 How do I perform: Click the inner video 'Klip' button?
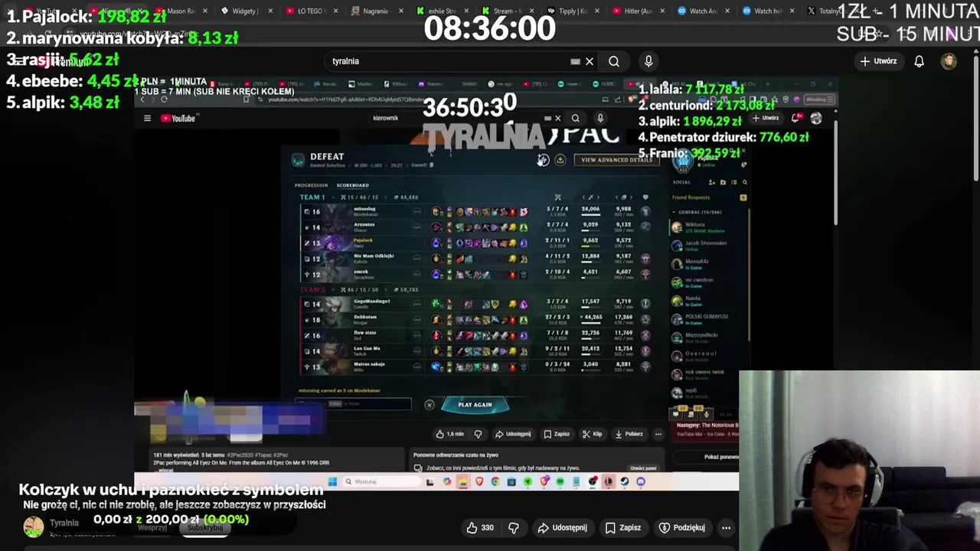[x=592, y=434]
